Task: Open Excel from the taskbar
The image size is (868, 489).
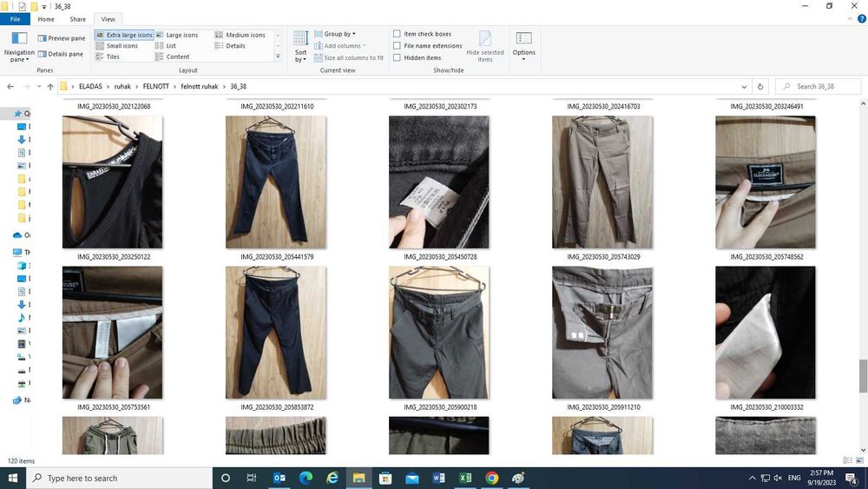Action: [465, 478]
